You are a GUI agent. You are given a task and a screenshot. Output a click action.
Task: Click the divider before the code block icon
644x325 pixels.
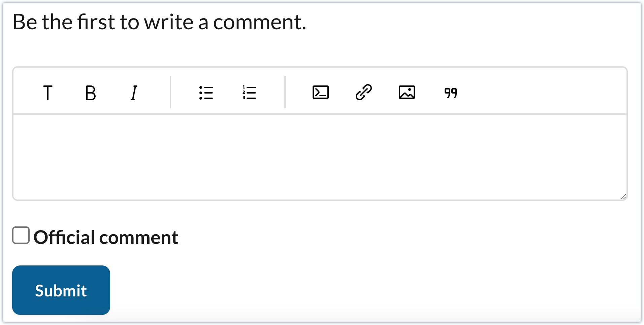285,93
